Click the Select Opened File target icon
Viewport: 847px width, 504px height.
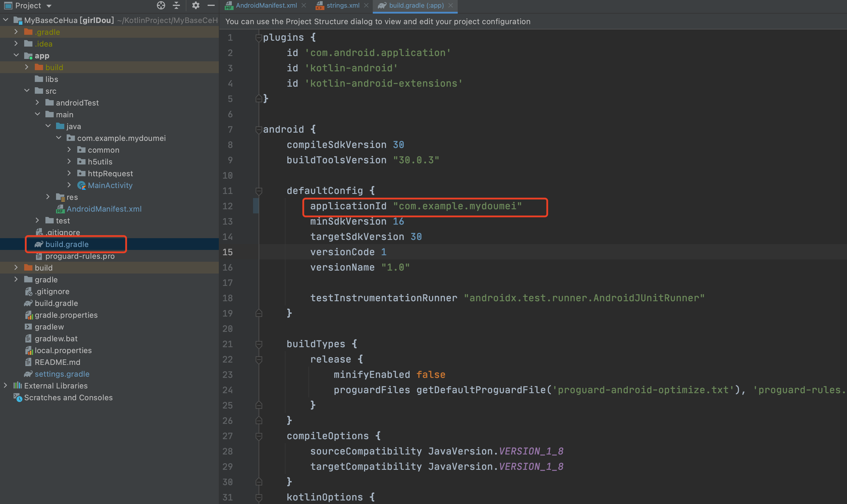(x=161, y=5)
